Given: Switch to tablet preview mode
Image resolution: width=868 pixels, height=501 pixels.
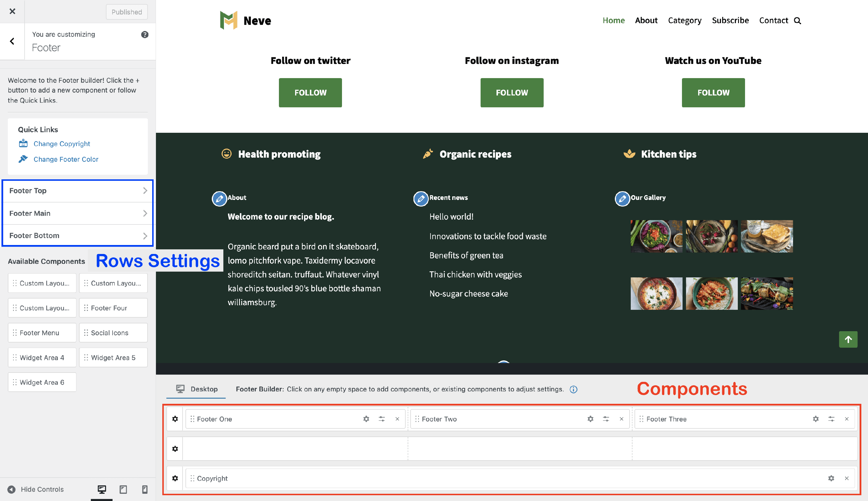Looking at the screenshot, I should pyautogui.click(x=123, y=489).
